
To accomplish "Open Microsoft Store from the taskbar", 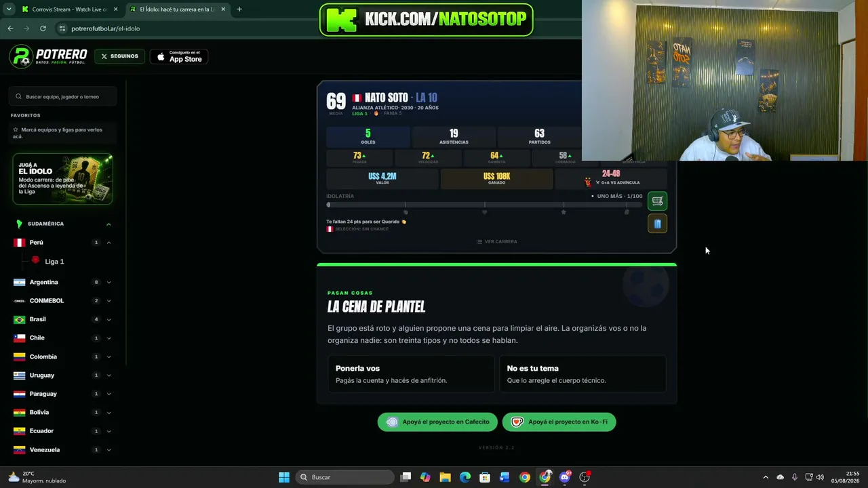I will coord(485,477).
